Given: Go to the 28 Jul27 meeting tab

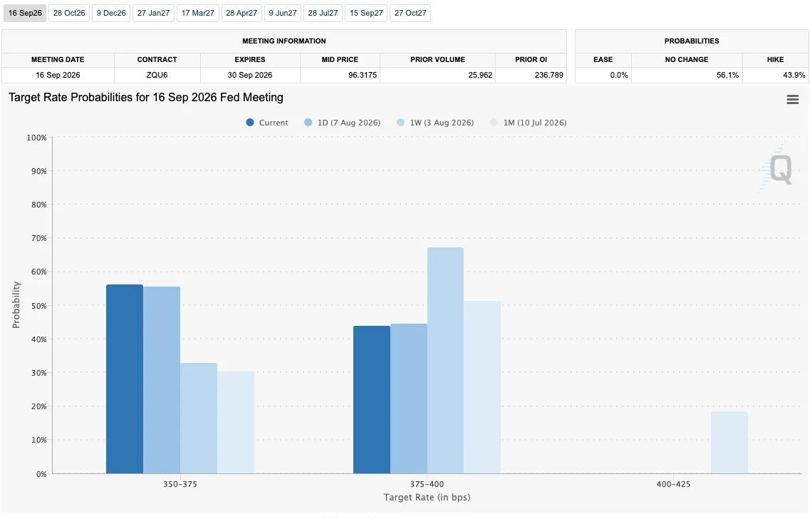Looking at the screenshot, I should tap(323, 13).
